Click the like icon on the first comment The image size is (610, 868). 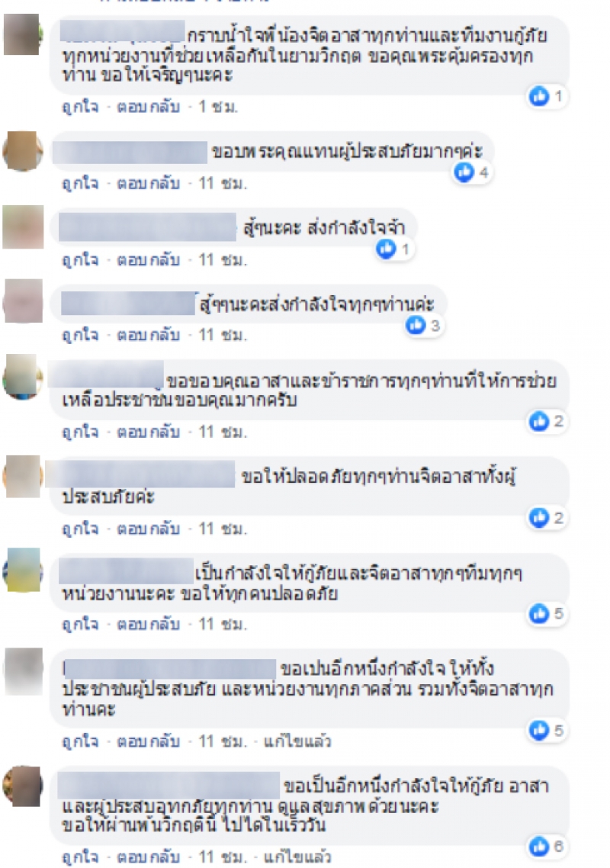[538, 96]
